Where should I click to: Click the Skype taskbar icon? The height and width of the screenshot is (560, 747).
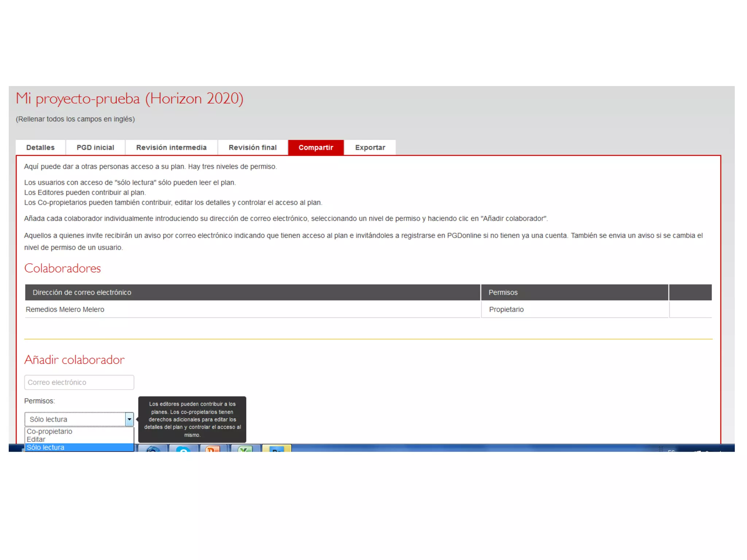(x=183, y=448)
